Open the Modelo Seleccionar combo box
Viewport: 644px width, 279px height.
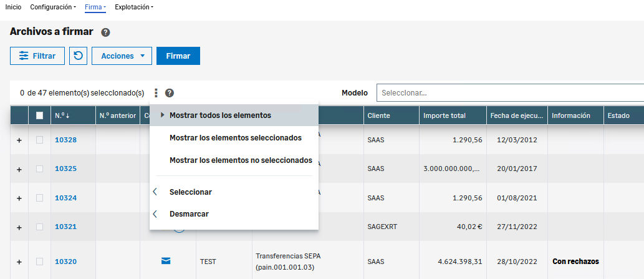pyautogui.click(x=509, y=93)
